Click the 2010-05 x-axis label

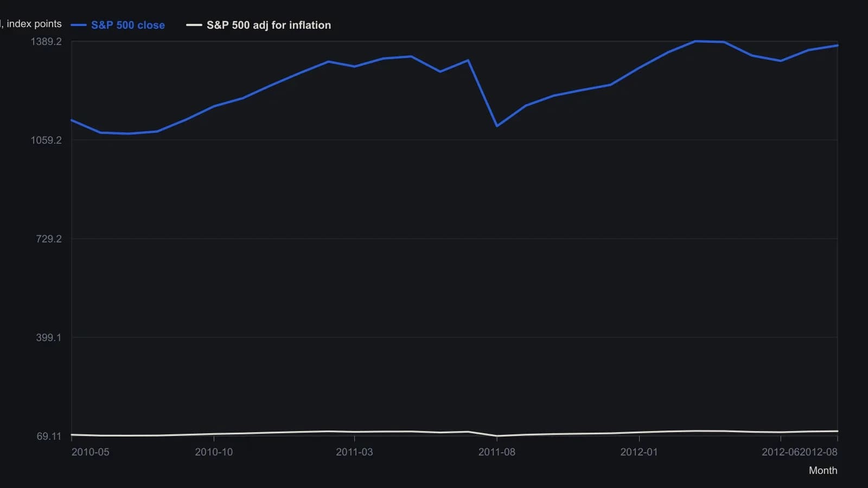pyautogui.click(x=91, y=452)
